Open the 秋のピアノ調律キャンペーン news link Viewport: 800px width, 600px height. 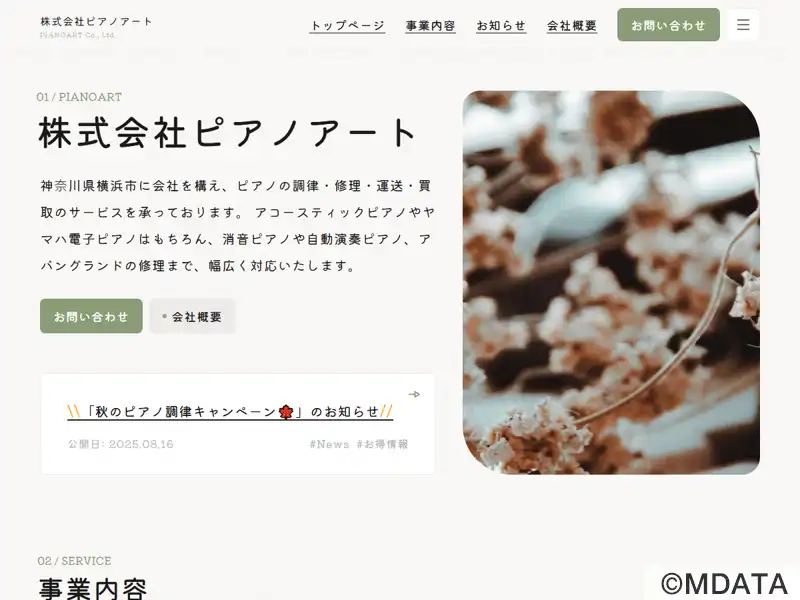[230, 412]
